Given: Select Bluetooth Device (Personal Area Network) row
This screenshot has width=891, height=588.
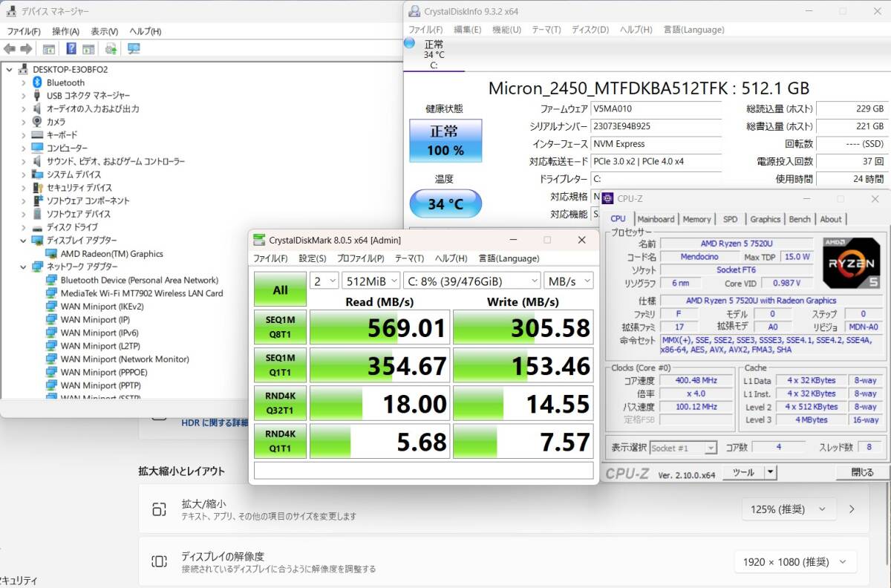Looking at the screenshot, I should pyautogui.click(x=140, y=280).
